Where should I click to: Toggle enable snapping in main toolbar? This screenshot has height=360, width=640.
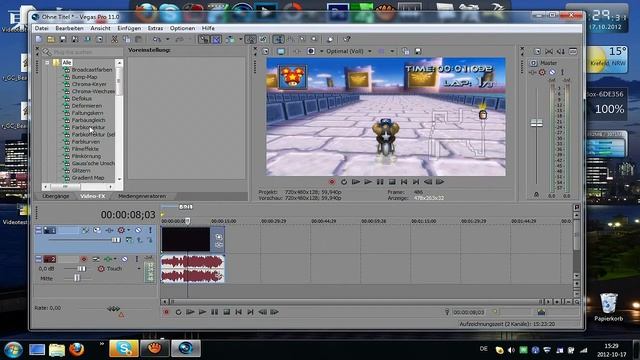(203, 39)
